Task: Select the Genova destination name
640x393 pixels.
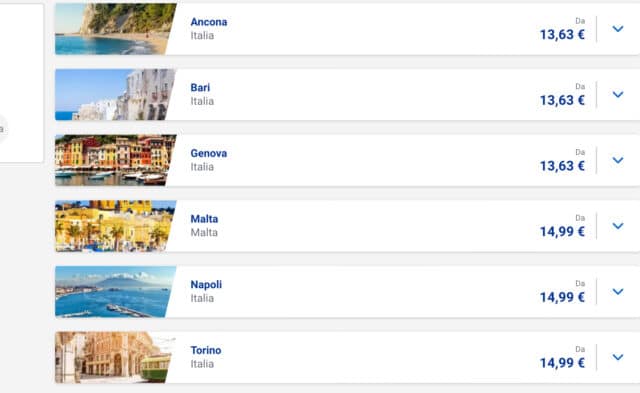Action: coord(209,153)
